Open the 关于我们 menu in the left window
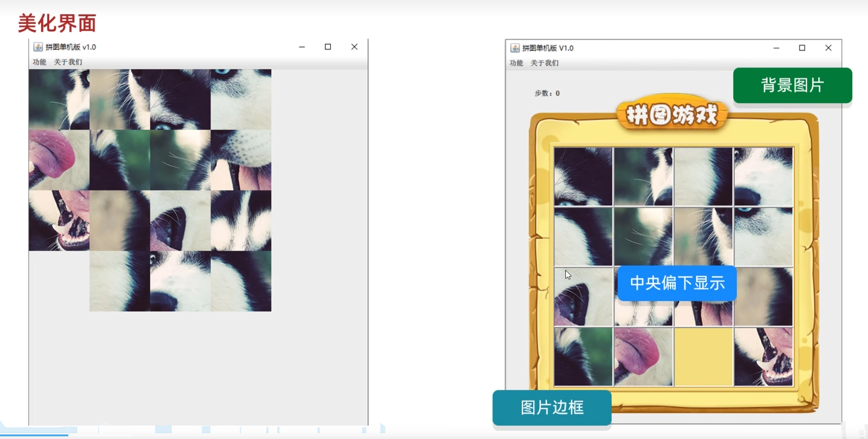The image size is (868, 439). click(67, 61)
